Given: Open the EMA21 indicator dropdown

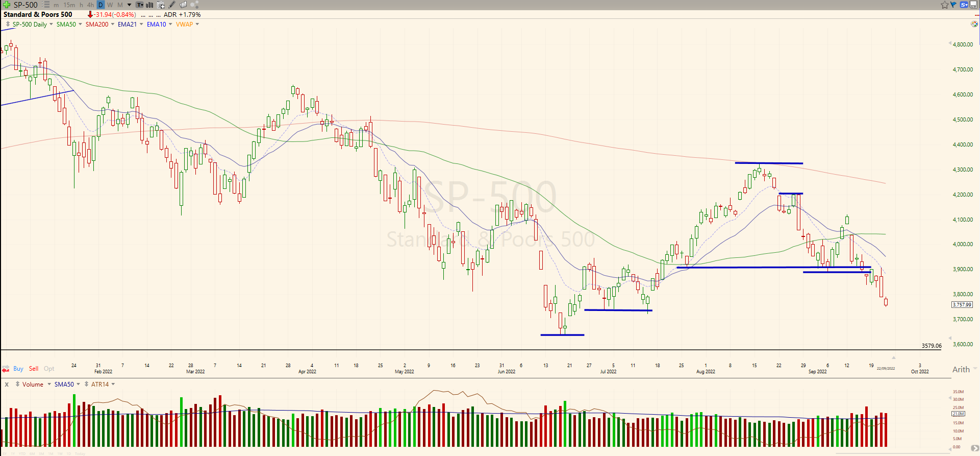Looking at the screenshot, I should click(141, 24).
